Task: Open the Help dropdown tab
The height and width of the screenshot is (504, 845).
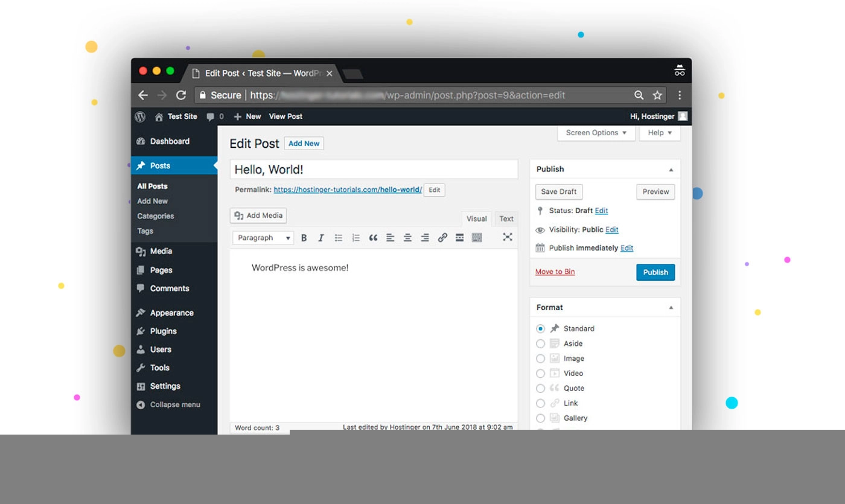Action: (660, 133)
